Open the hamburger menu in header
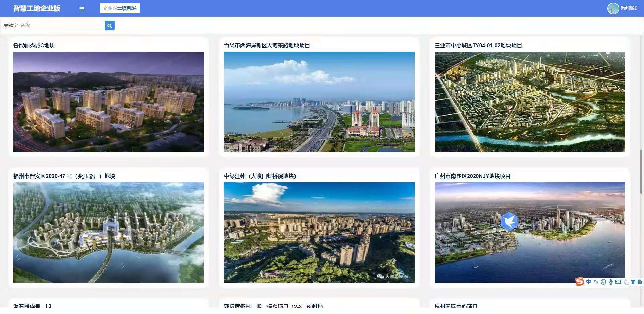The image size is (644, 314). point(82,9)
